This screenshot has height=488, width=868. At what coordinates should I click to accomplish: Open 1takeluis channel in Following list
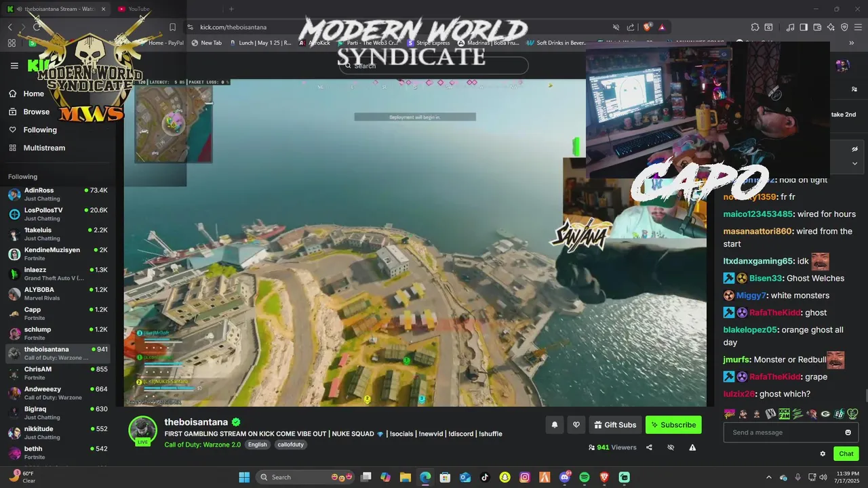coord(58,234)
